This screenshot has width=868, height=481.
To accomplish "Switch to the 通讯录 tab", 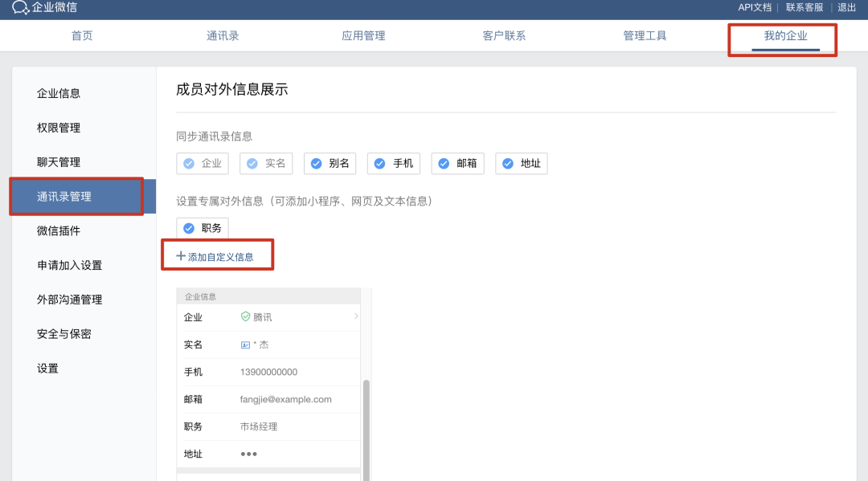I will click(x=222, y=35).
